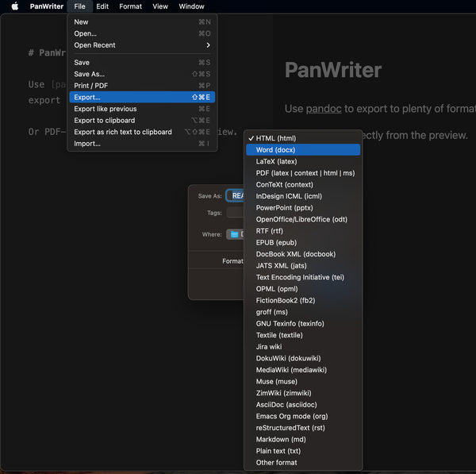Expand the Open Recent submenu
The width and height of the screenshot is (476, 474).
tap(142, 45)
